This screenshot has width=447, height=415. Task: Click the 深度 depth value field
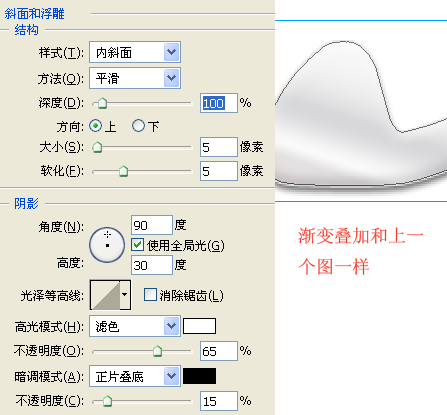[219, 103]
